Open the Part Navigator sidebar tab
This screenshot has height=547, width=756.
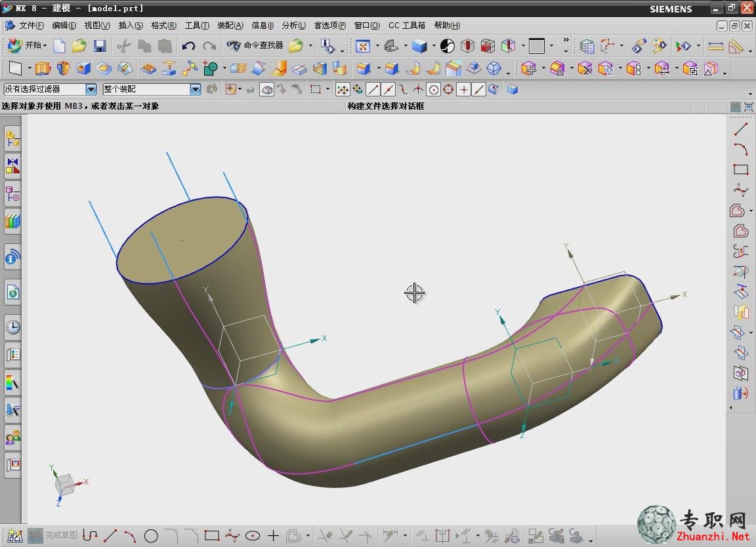pyautogui.click(x=12, y=193)
